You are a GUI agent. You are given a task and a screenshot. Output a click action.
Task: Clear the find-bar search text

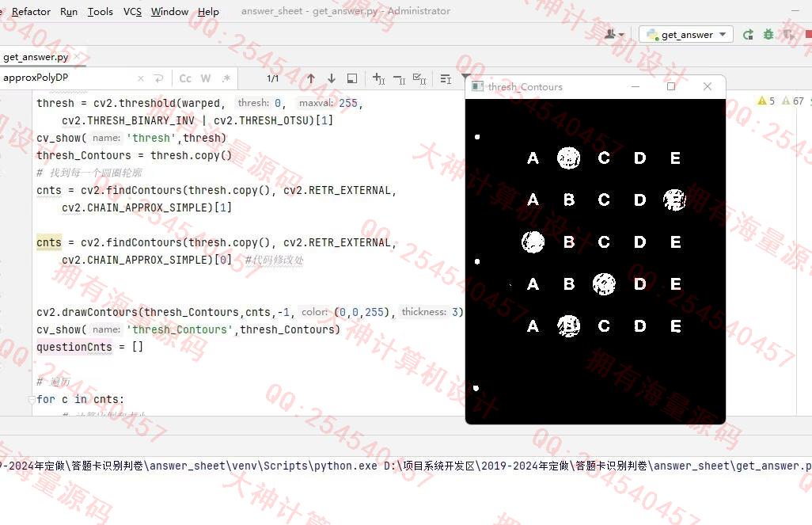141,78
